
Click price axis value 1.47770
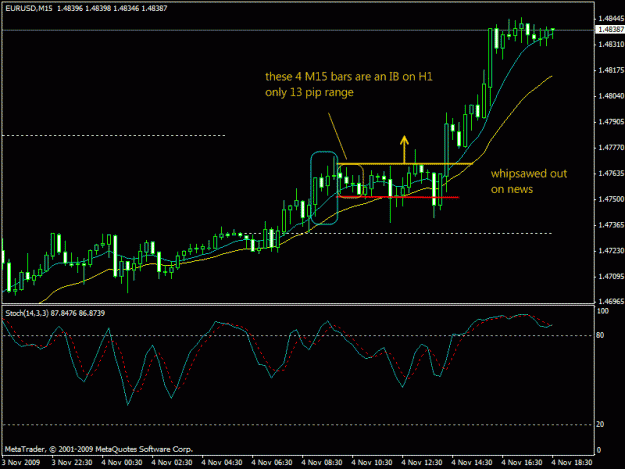coord(611,148)
